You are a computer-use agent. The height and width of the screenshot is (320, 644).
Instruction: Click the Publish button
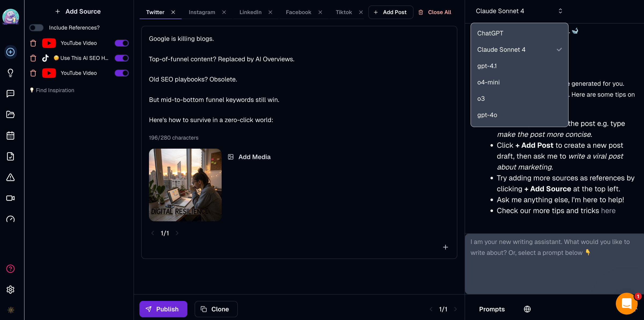[x=163, y=309]
